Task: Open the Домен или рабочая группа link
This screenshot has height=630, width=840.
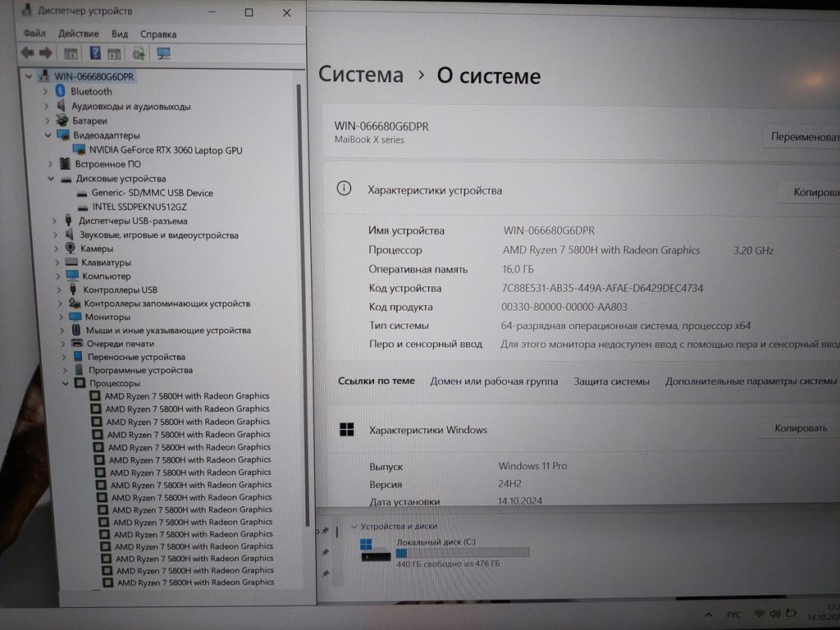Action: (494, 381)
